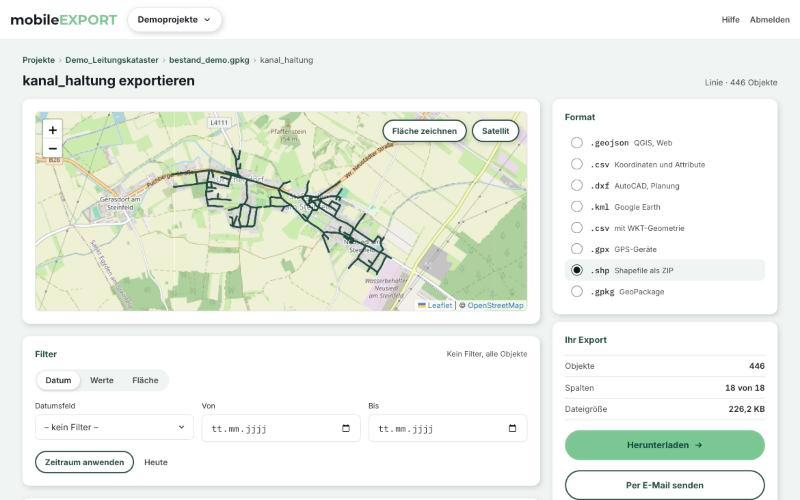Zoom in on the map
Viewport: 800px width, 500px height.
coord(53,130)
